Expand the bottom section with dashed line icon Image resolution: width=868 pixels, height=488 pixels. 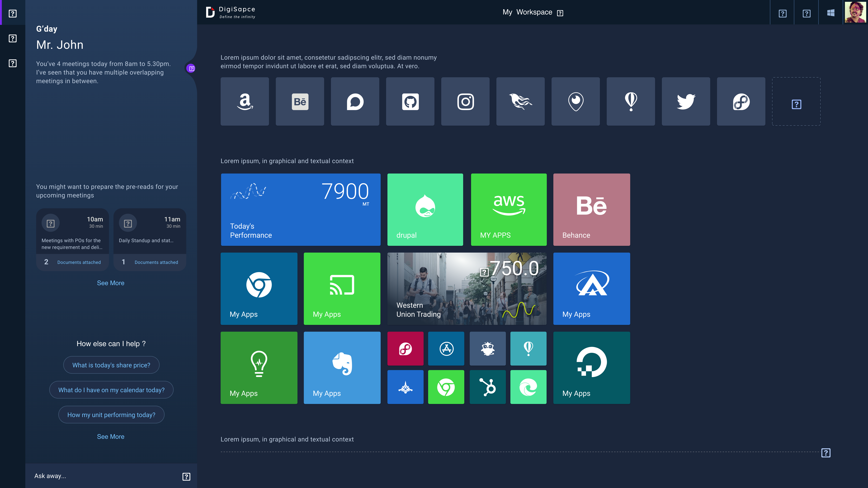point(826,453)
